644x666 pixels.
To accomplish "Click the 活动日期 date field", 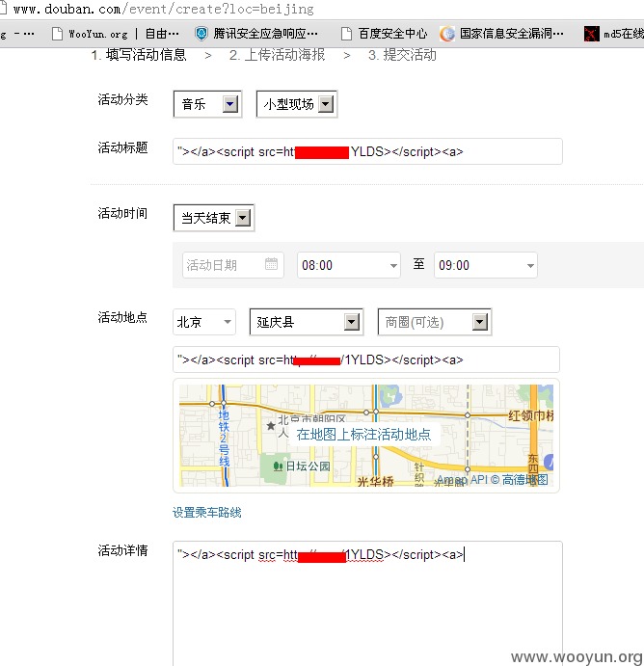I will tap(232, 265).
